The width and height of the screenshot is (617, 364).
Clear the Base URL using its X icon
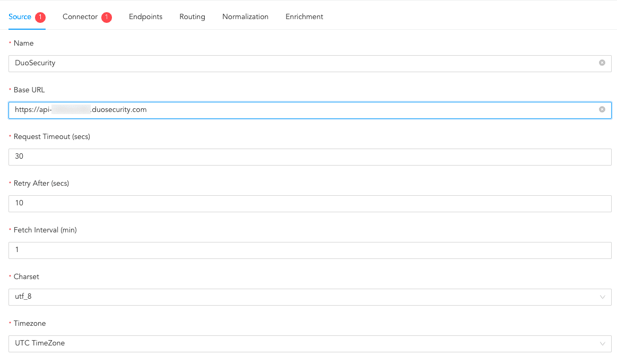[602, 110]
